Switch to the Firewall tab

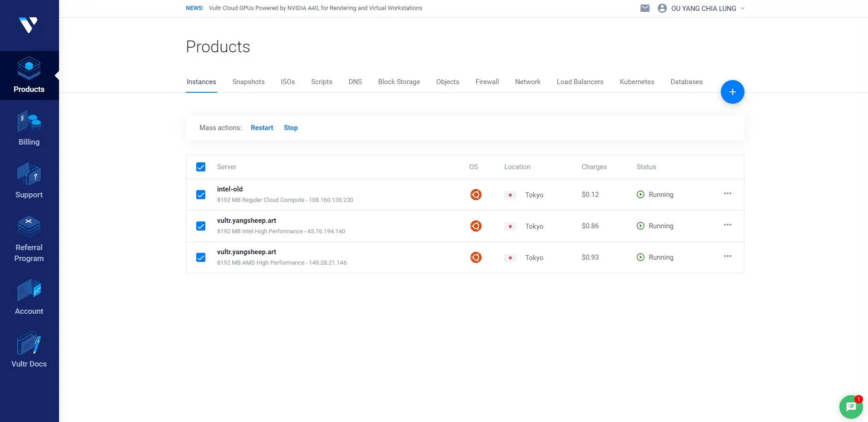click(487, 82)
